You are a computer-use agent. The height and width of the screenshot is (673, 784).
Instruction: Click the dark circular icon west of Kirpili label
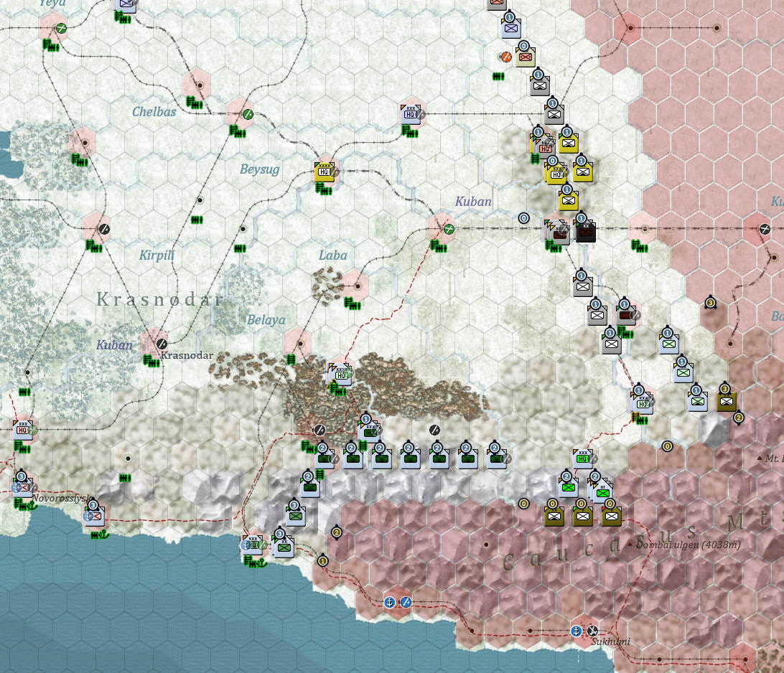103,230
